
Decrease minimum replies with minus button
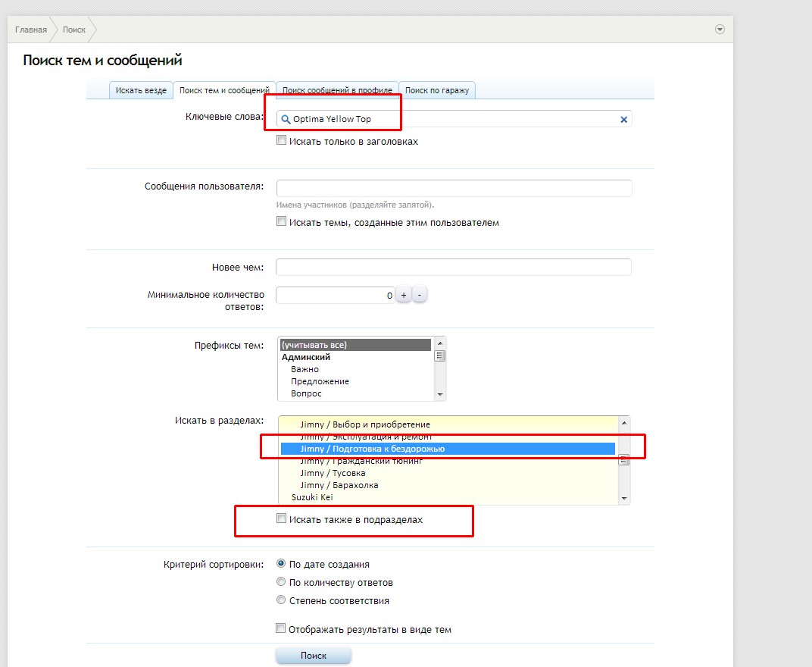420,295
